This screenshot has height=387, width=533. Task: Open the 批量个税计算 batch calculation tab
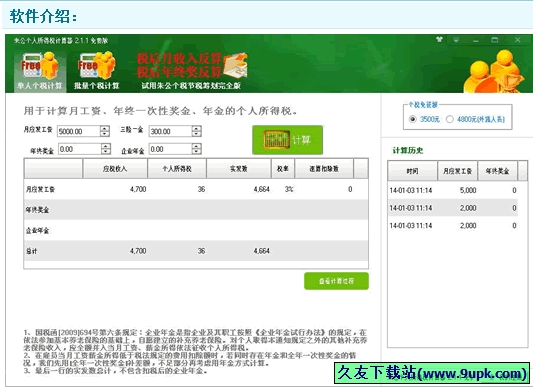click(97, 71)
